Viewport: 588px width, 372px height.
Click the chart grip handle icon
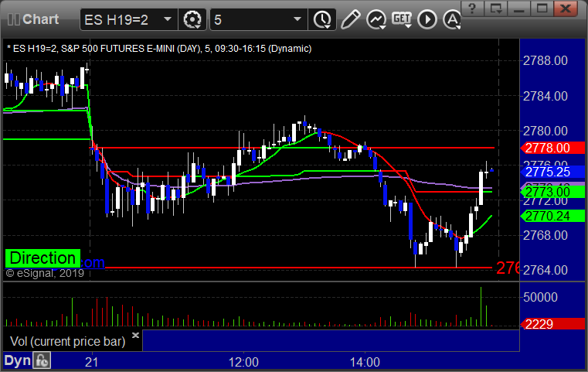click(x=13, y=19)
